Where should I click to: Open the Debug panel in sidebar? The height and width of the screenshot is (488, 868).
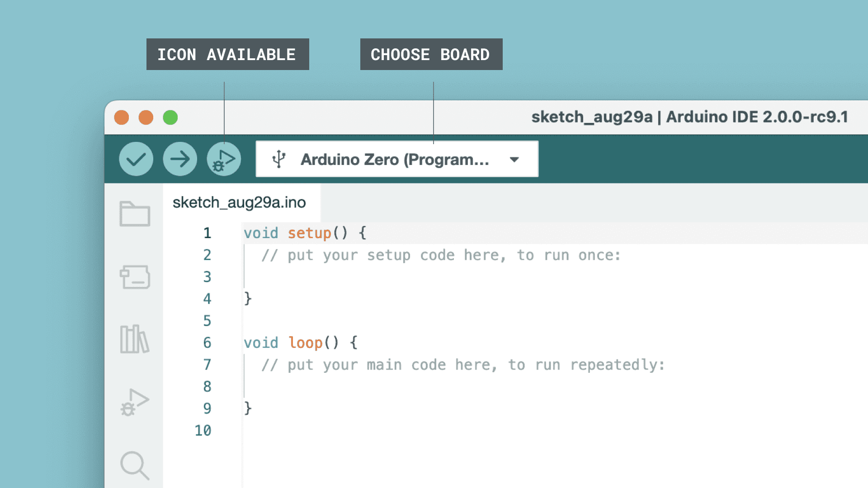[x=135, y=402]
